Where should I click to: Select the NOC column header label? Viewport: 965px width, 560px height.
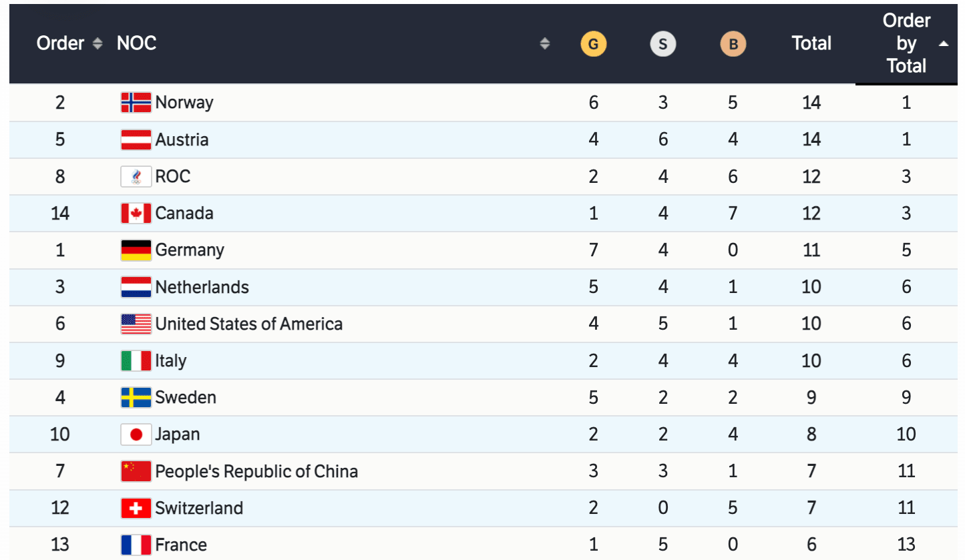tap(136, 44)
